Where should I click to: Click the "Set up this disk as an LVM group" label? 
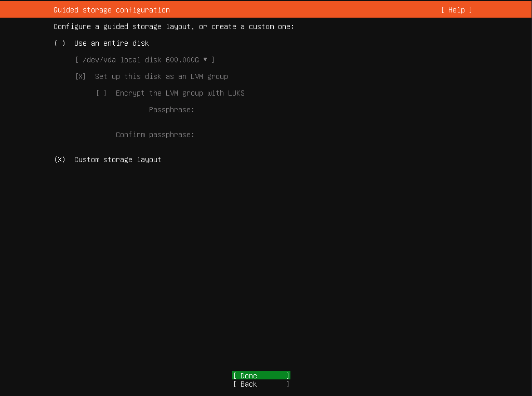pyautogui.click(x=161, y=76)
